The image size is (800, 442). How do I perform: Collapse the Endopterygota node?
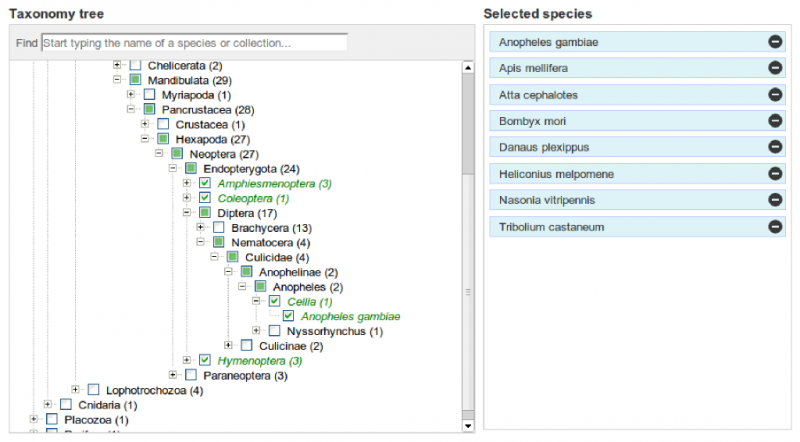click(172, 168)
